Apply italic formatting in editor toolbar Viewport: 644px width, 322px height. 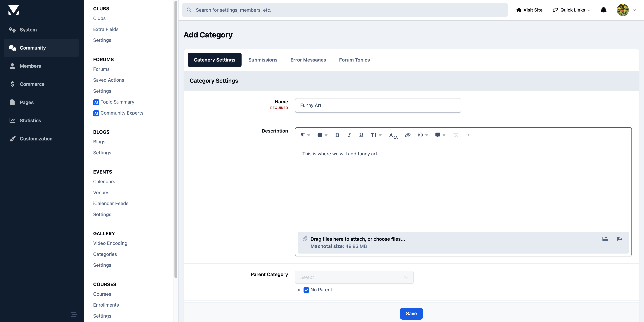(x=349, y=135)
